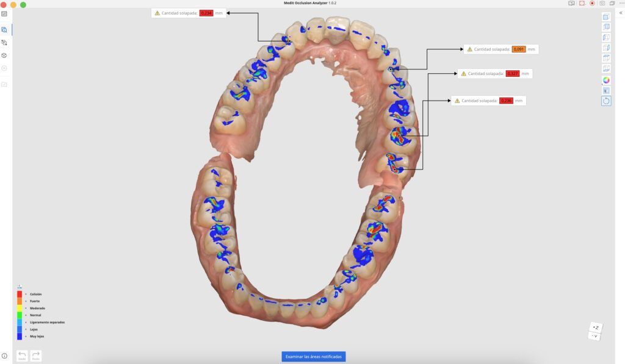Switch to right side view cube

pos(606,48)
